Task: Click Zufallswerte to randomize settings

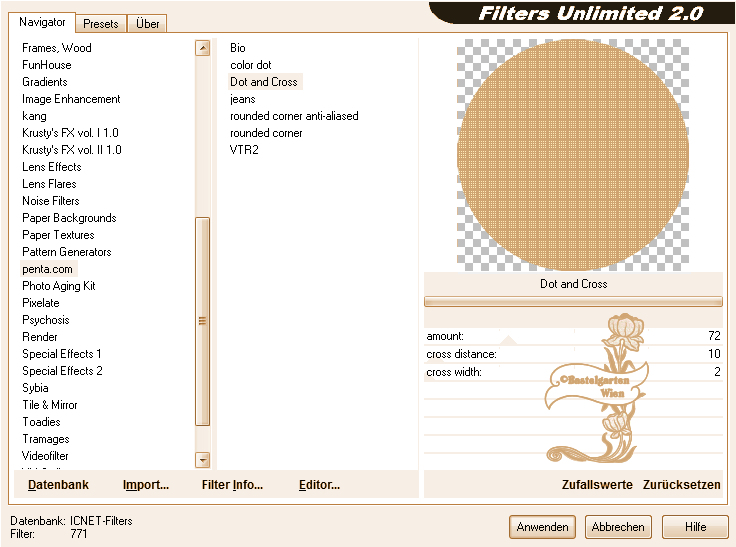Action: [597, 485]
